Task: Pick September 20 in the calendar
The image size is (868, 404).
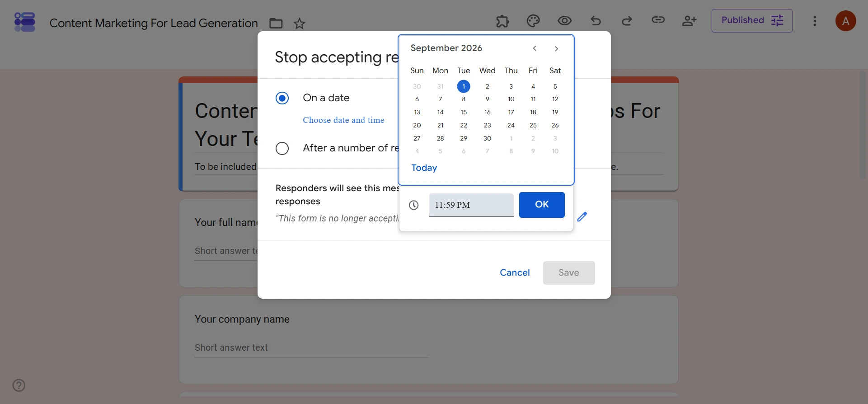Action: tap(417, 125)
